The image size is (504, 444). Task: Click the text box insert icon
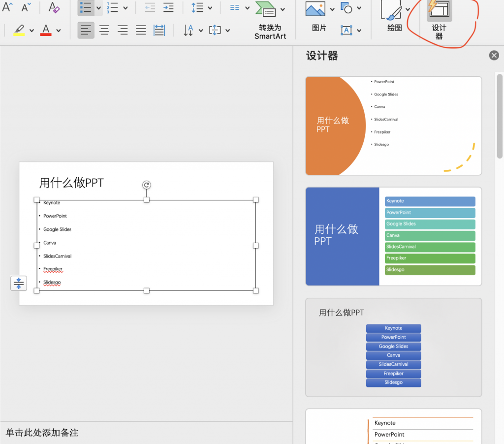click(346, 31)
